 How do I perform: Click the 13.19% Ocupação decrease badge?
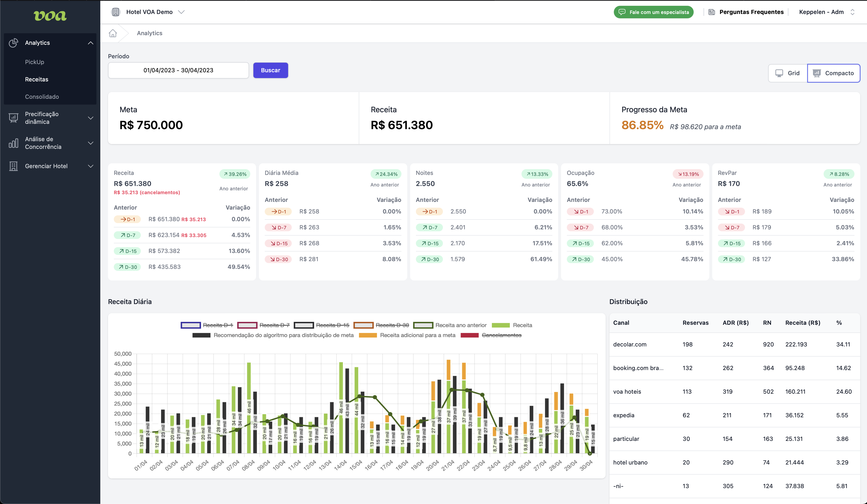688,174
